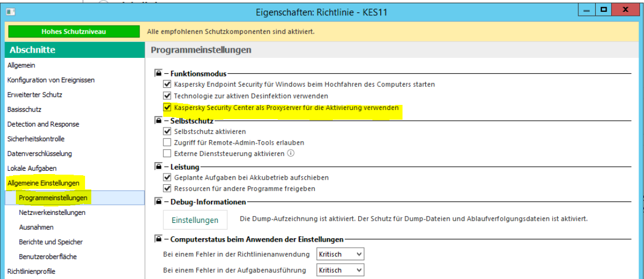The width and height of the screenshot is (644, 279).
Task: Open Richtlinienanwendung error status dropdown
Action: click(341, 255)
